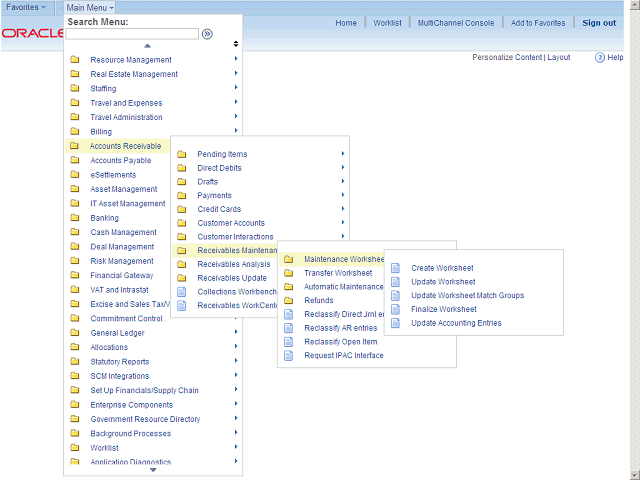
Task: Open MultiChannel Console link
Action: click(x=456, y=23)
